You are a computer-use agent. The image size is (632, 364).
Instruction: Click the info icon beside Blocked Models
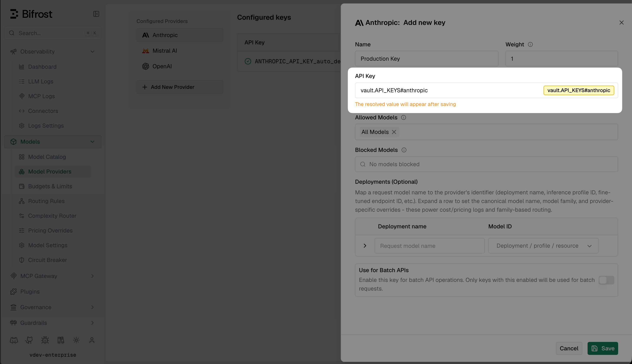click(404, 150)
